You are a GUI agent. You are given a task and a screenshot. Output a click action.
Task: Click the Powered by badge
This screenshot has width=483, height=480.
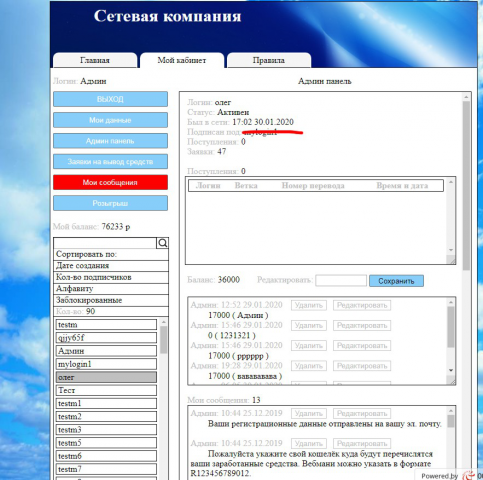click(450, 475)
